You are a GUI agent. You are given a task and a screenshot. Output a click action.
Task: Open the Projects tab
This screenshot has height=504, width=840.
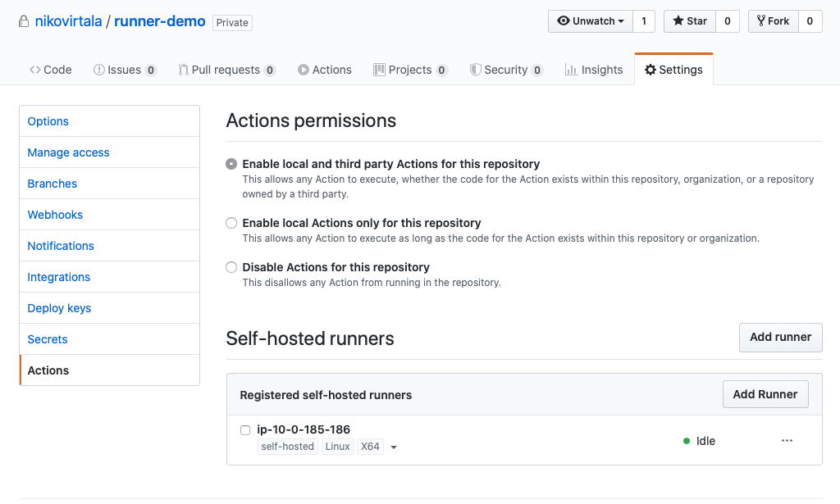[x=410, y=70]
